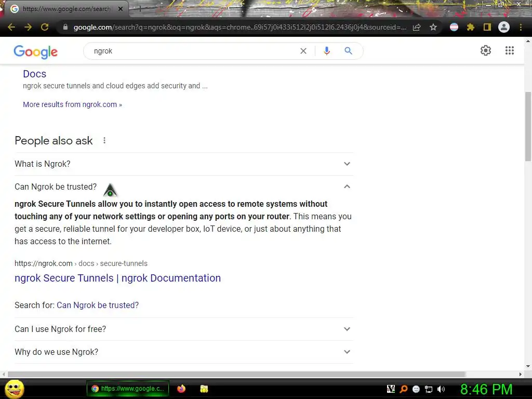Open Google quick settings gear
532x399 pixels.
[486, 50]
